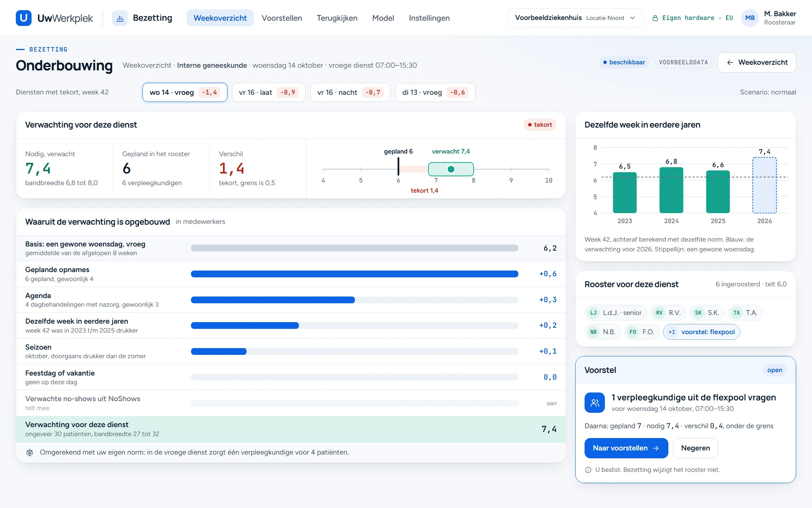Click the info icon next to U beslist

(x=588, y=470)
